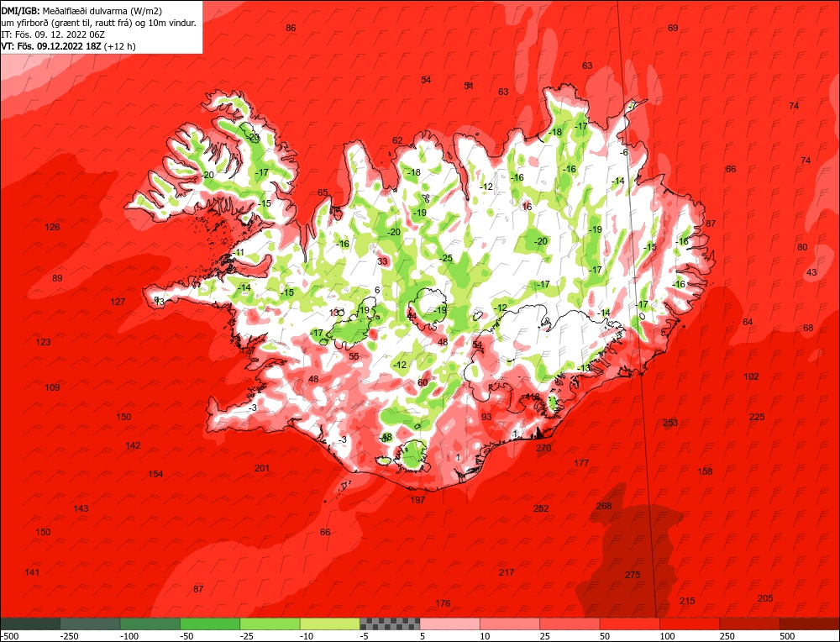Pick the pink legend swatch between 10 and 25
This screenshot has height=642, width=840.
(510, 624)
